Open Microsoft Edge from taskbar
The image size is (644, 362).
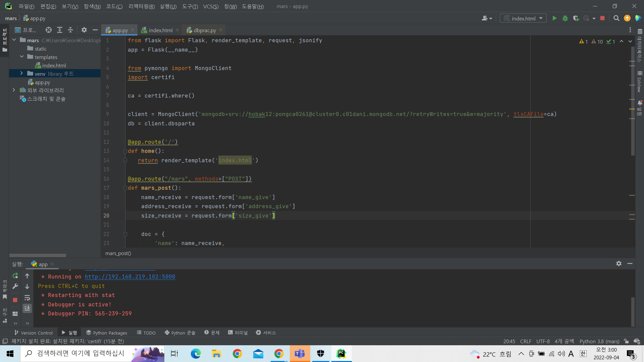pos(196,354)
